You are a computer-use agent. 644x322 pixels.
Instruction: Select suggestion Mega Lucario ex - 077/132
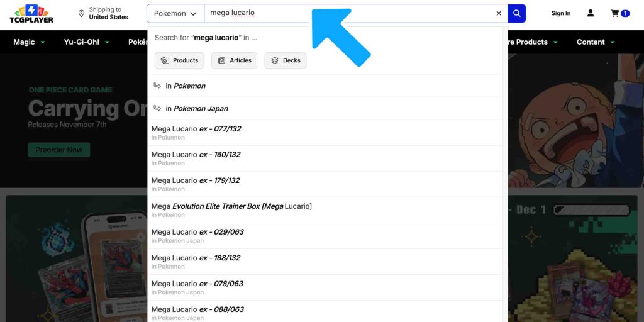pyautogui.click(x=196, y=129)
